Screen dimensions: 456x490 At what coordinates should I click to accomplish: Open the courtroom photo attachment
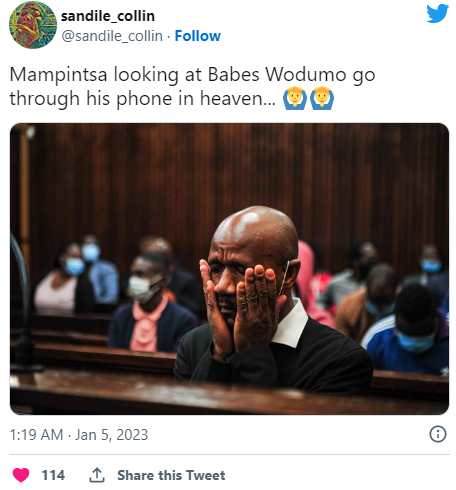pos(229,269)
